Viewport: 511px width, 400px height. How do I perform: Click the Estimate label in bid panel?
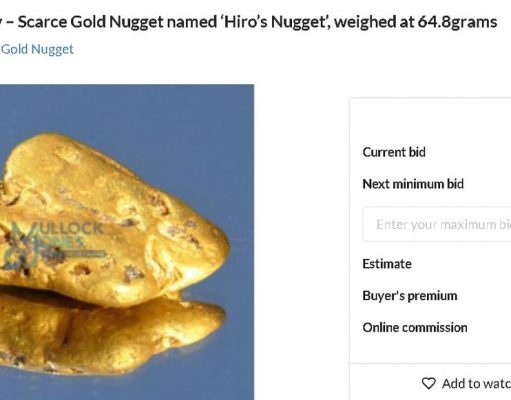[x=387, y=264]
